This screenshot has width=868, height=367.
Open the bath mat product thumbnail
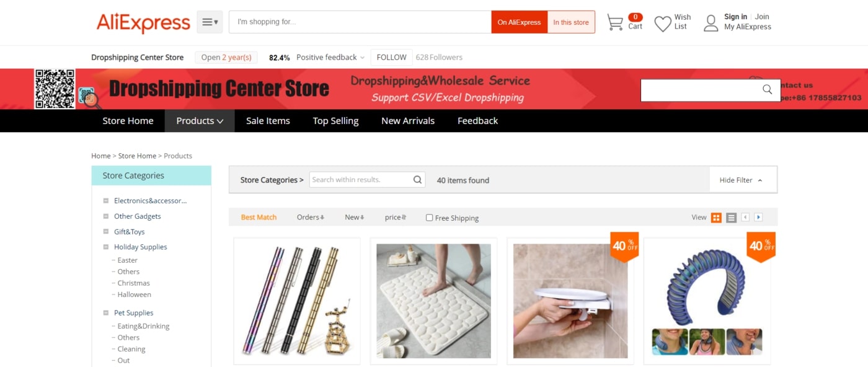(433, 301)
